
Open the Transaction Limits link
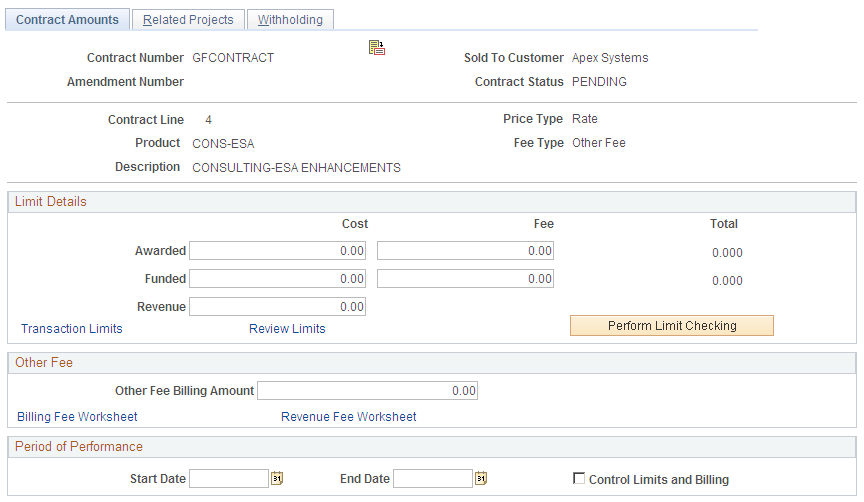72,328
